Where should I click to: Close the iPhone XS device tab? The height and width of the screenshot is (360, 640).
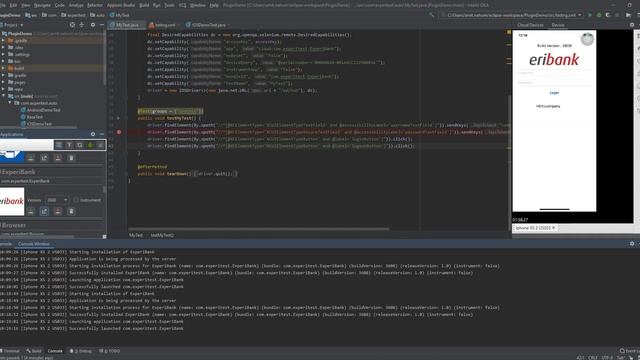pyautogui.click(x=554, y=228)
